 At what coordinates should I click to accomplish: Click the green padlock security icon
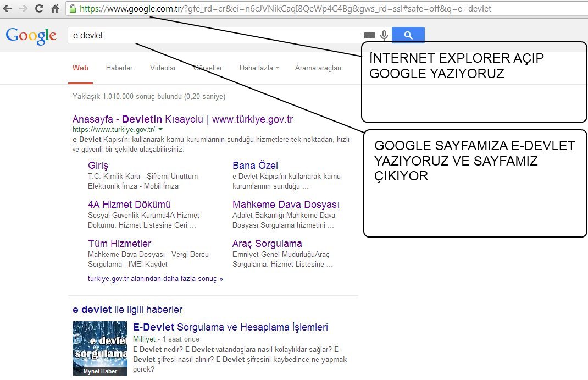73,9
